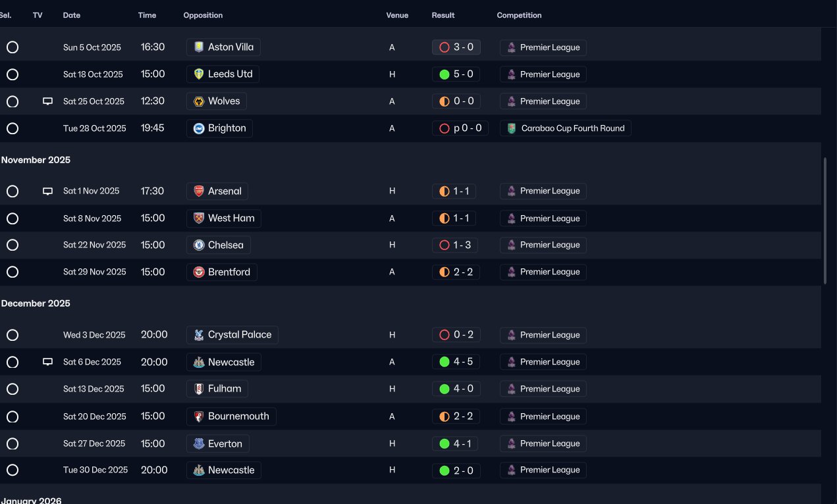Open the Brighton opposition link
The height and width of the screenshot is (504, 837).
[227, 128]
